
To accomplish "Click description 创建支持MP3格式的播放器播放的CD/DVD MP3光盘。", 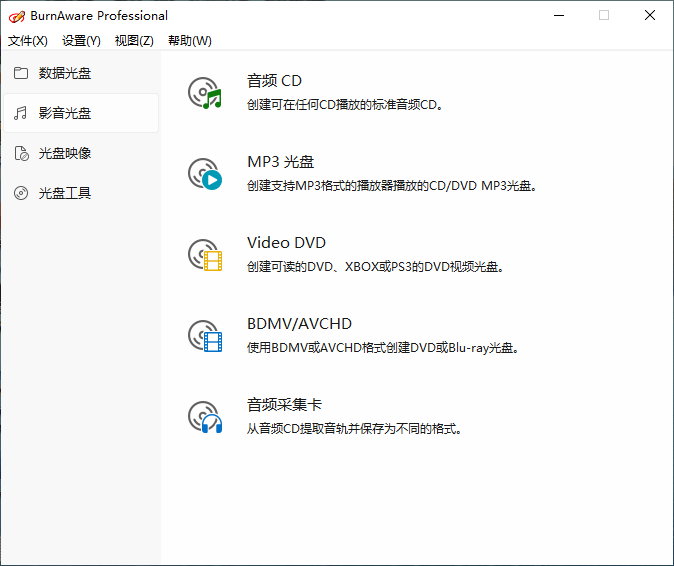I will [392, 186].
